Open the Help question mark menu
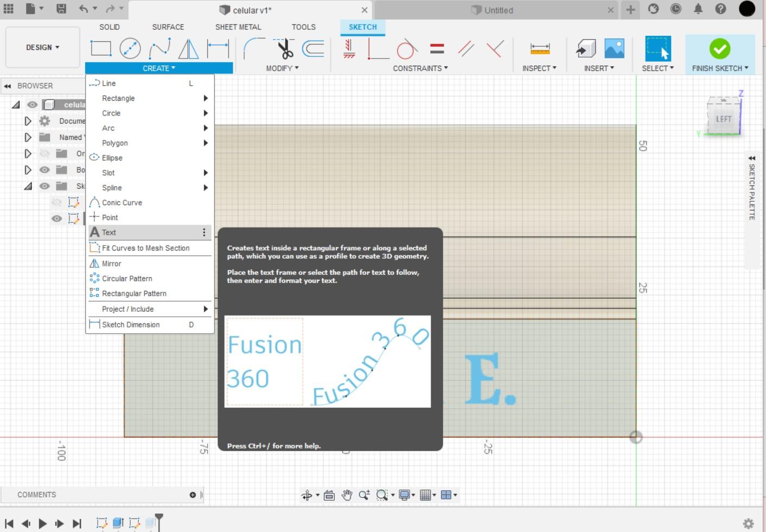Screen dimensions: 766x532 pyautogui.click(x=720, y=9)
